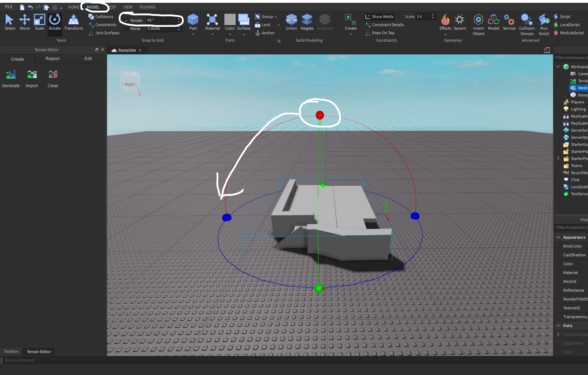Switch to the PLUGINS ribbon tab
Image resolution: width=588 pixels, height=375 pixels.
pos(148,7)
